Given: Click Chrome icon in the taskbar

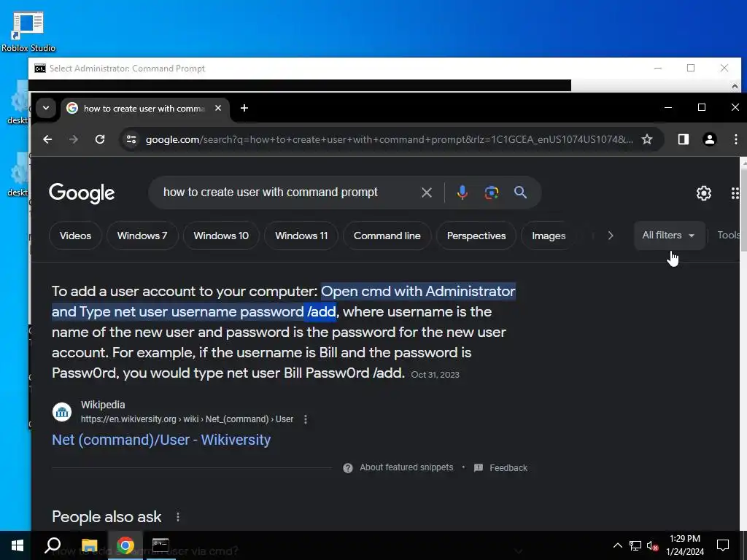Looking at the screenshot, I should [x=125, y=545].
